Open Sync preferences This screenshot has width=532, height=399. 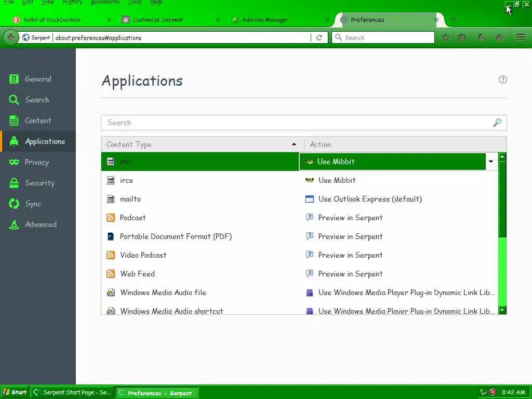point(37,204)
